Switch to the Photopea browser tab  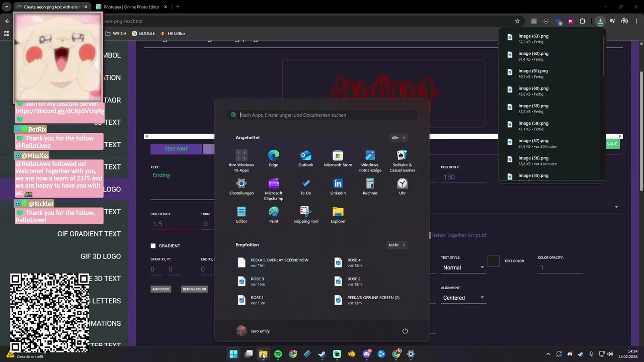(x=131, y=7)
